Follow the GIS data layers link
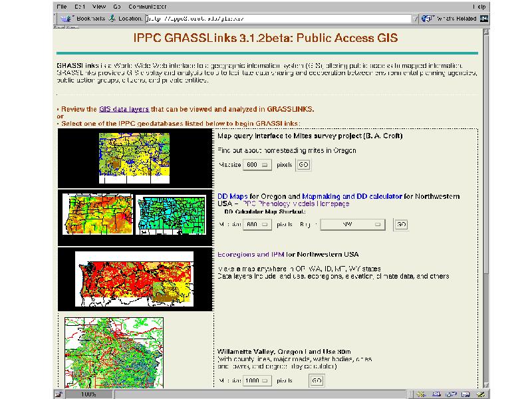Screen dimensions: 532x399 pyautogui.click(x=124, y=109)
